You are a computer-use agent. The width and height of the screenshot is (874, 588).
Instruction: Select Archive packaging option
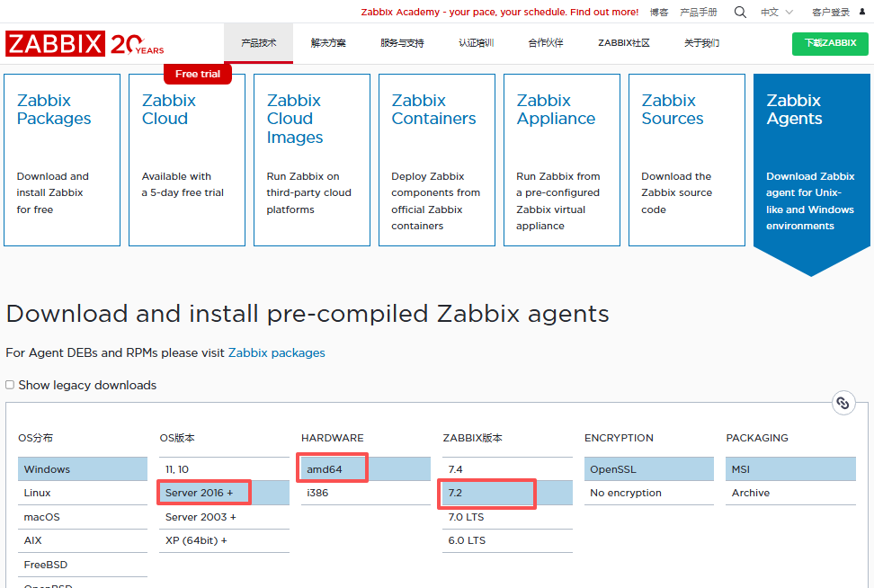pos(750,493)
